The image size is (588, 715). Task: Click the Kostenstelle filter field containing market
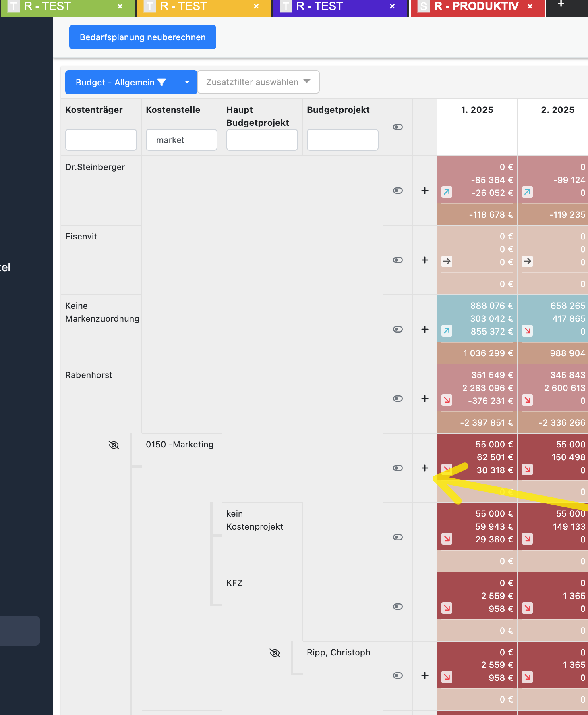[x=181, y=140]
